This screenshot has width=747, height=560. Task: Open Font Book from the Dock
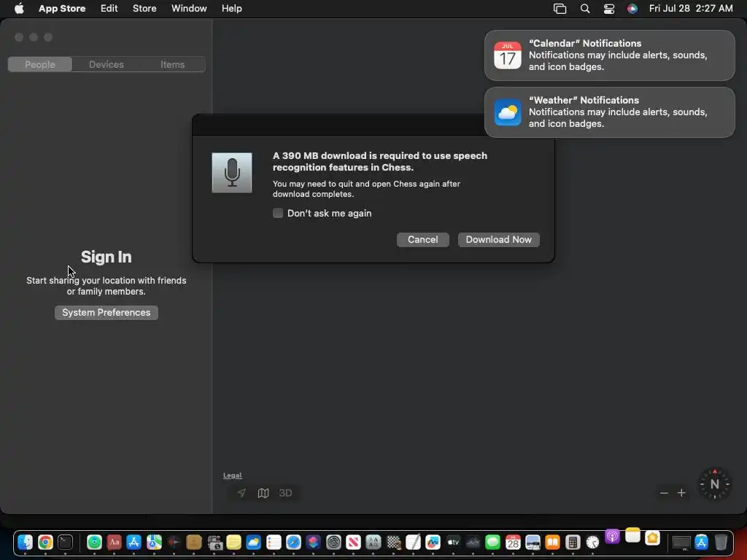tap(373, 542)
